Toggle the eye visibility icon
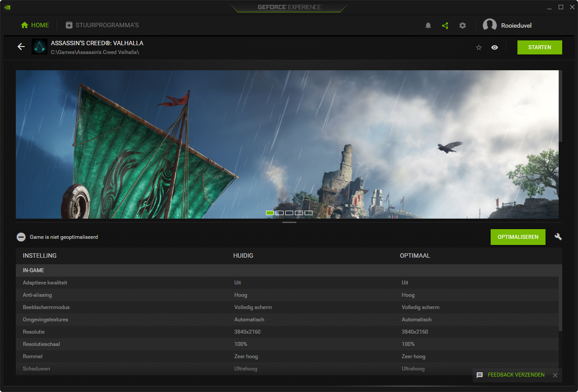This screenshot has height=392, width=578. (x=495, y=47)
